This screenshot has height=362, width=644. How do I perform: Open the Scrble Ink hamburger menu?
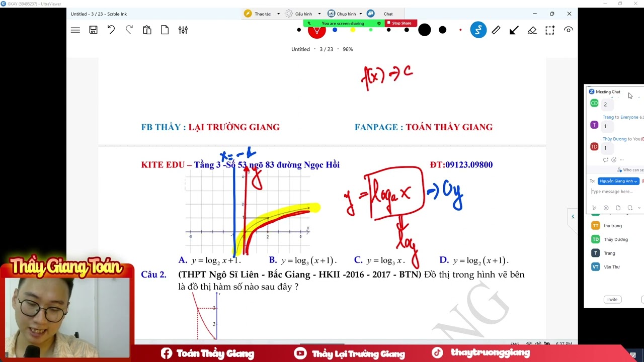(75, 30)
